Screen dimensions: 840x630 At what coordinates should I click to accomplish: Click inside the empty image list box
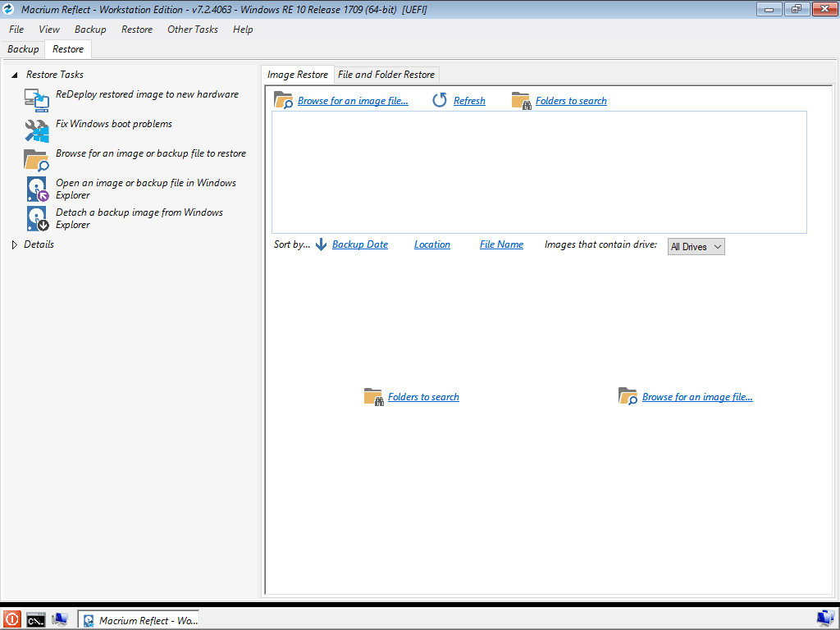[x=539, y=172]
